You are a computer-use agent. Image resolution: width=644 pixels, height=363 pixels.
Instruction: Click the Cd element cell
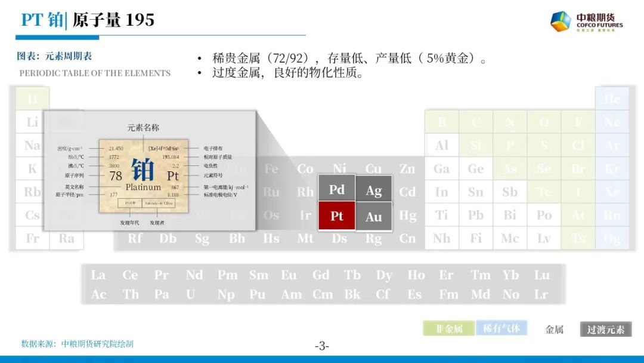[407, 192]
